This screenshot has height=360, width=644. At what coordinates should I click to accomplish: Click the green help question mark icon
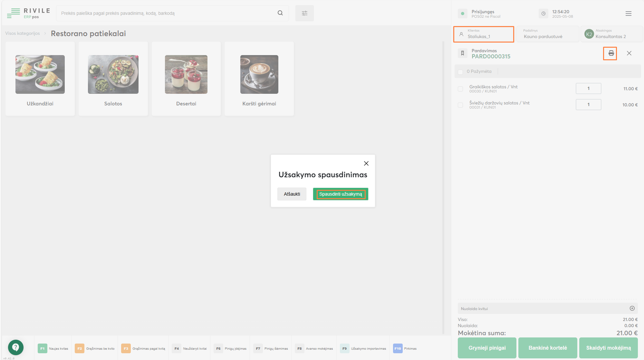pos(15,347)
